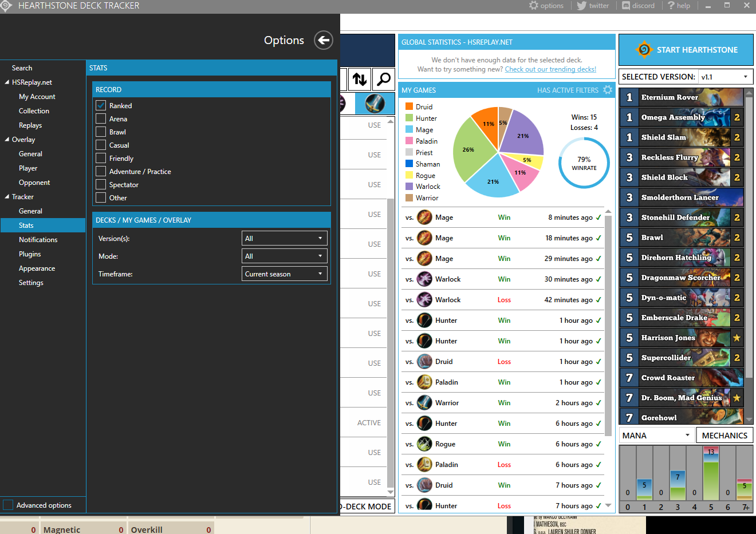Click Warlock icon for the 42-minute loss
Image resolution: width=756 pixels, height=534 pixels.
(x=424, y=300)
